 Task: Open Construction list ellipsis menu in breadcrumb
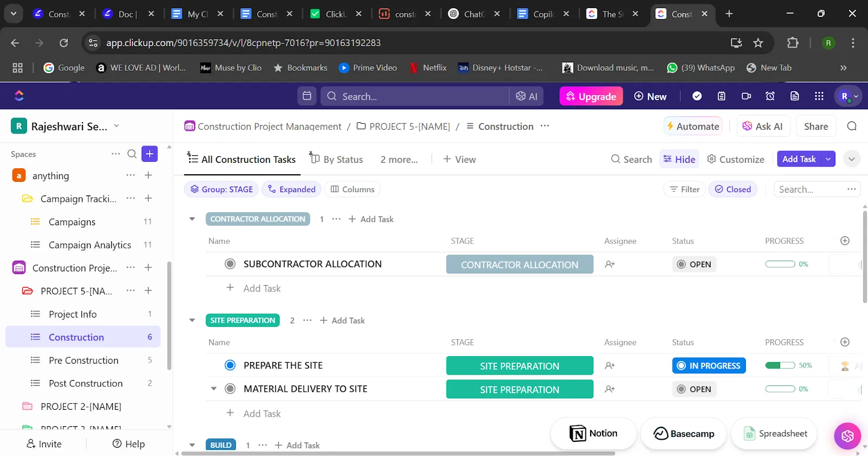(545, 126)
